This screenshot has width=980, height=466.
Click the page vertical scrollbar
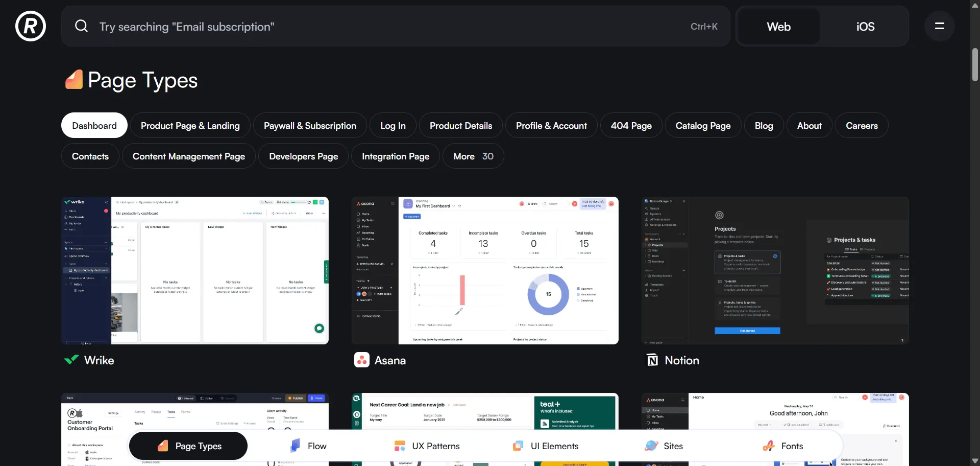tap(975, 65)
